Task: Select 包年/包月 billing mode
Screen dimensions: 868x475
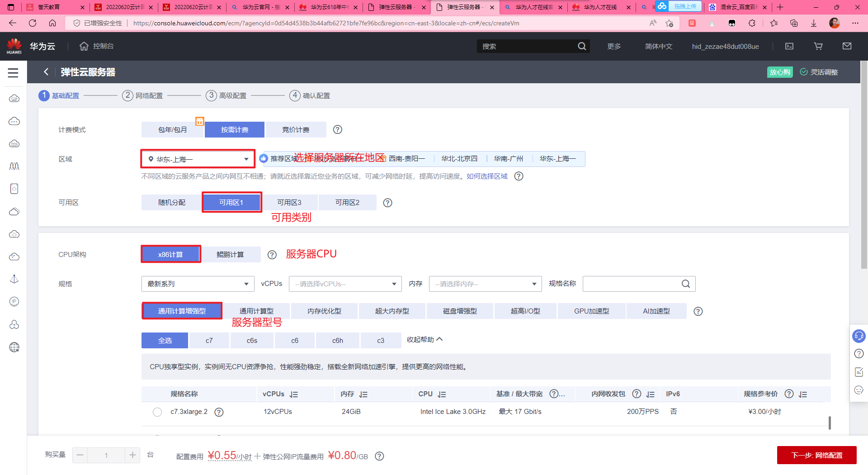Action: pos(173,130)
